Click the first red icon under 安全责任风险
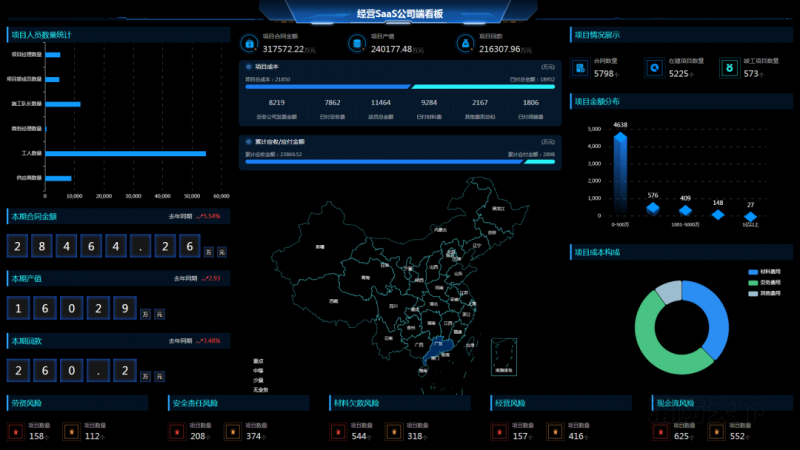800x450 pixels. pyautogui.click(x=176, y=432)
